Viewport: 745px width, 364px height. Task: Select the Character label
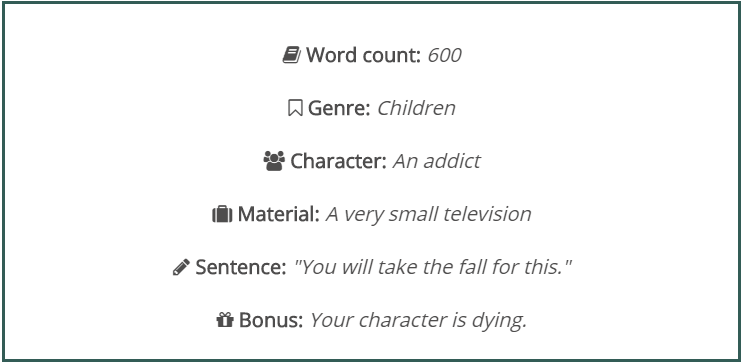point(338,162)
